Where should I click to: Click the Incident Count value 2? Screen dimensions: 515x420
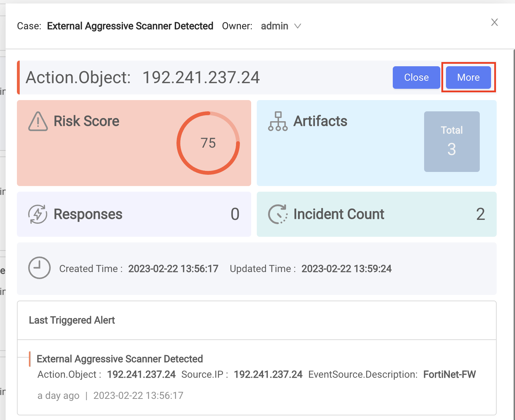pos(480,214)
